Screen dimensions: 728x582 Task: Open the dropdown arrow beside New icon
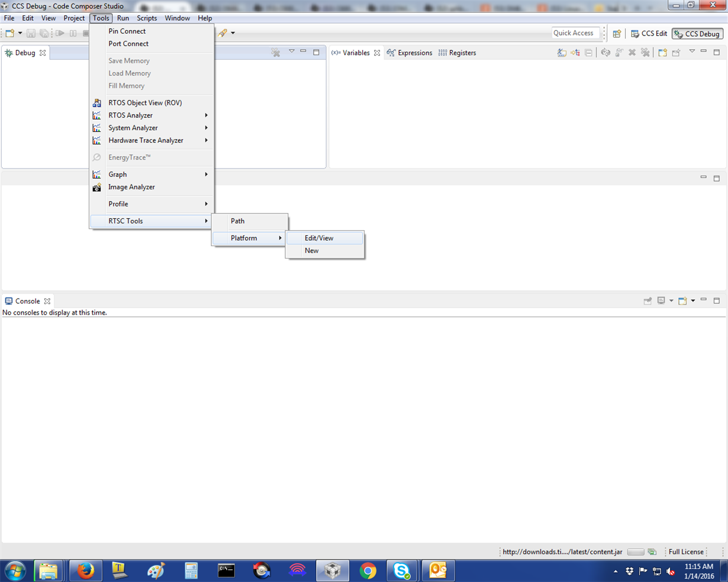point(20,33)
